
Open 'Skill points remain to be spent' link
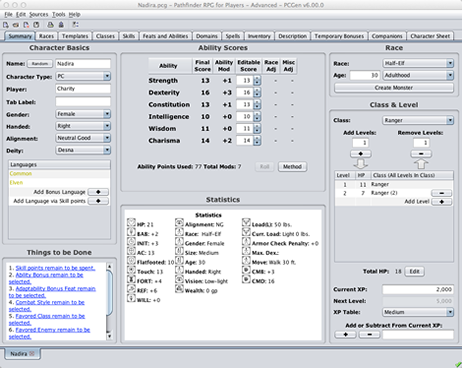[x=55, y=268]
